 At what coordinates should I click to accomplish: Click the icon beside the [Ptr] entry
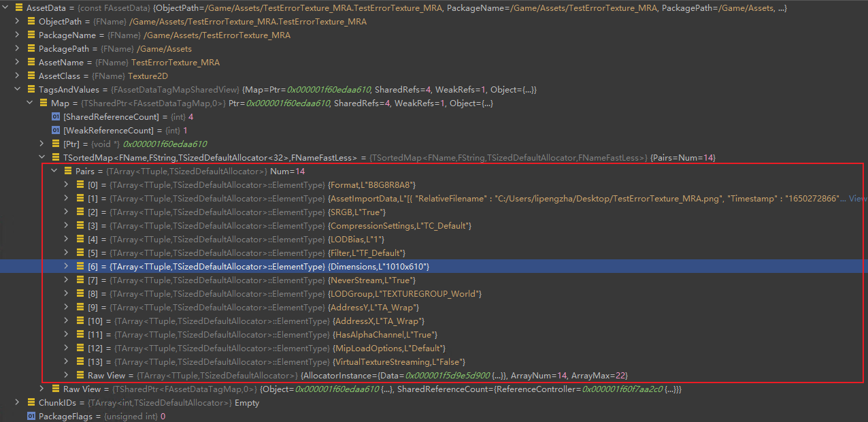[x=56, y=144]
